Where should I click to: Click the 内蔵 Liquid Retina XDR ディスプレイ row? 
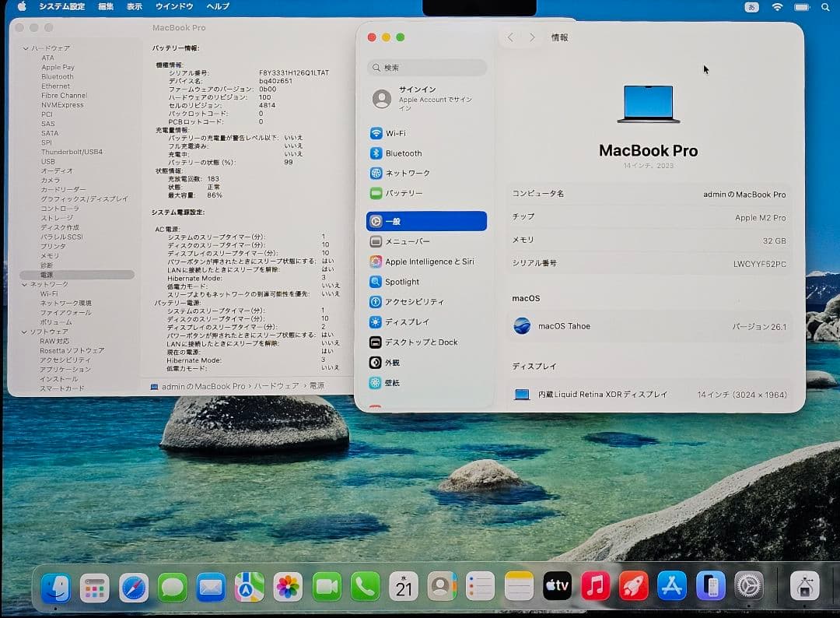pos(649,395)
